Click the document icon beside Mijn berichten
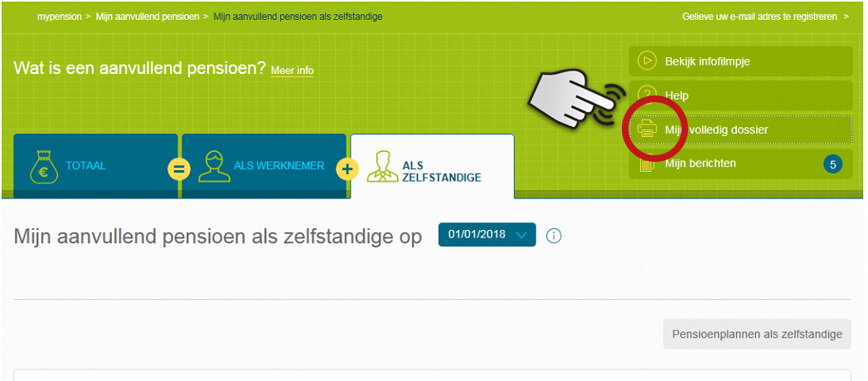Viewport: 868px width, 381px height. pos(647,164)
